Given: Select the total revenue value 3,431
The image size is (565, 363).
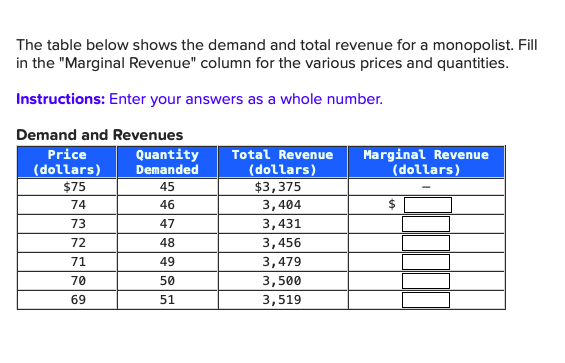Looking at the screenshot, I should click(x=281, y=224).
